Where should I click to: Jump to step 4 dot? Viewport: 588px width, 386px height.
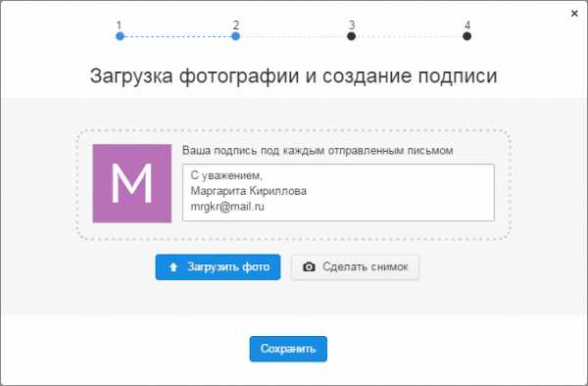(x=466, y=36)
